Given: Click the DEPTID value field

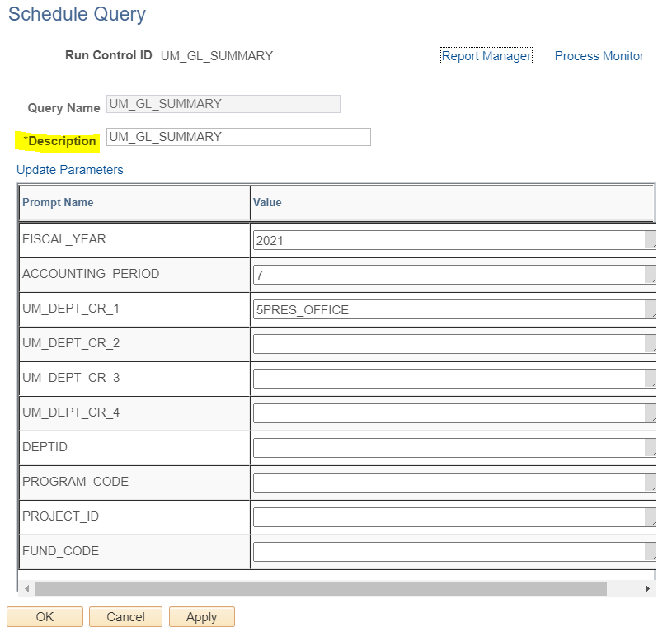Looking at the screenshot, I should click(454, 448).
